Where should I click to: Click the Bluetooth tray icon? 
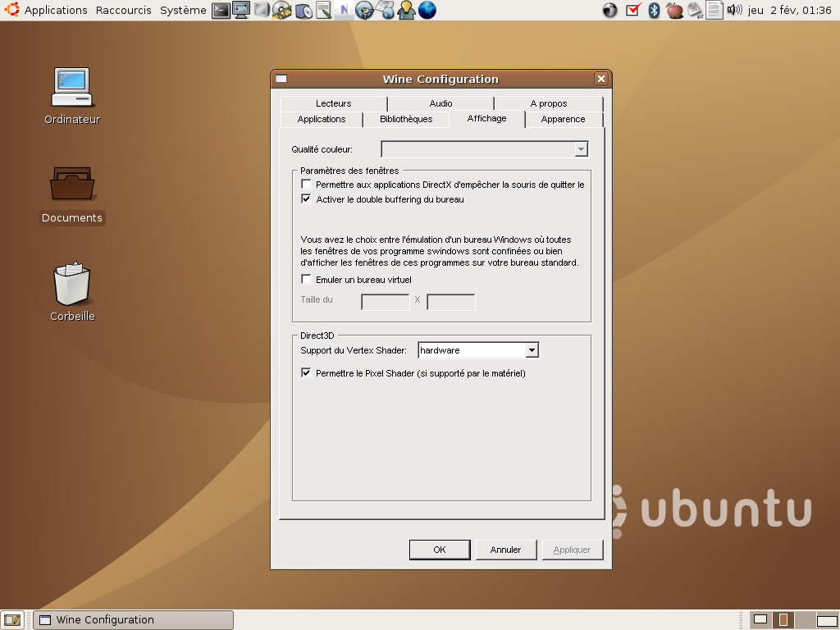[654, 10]
